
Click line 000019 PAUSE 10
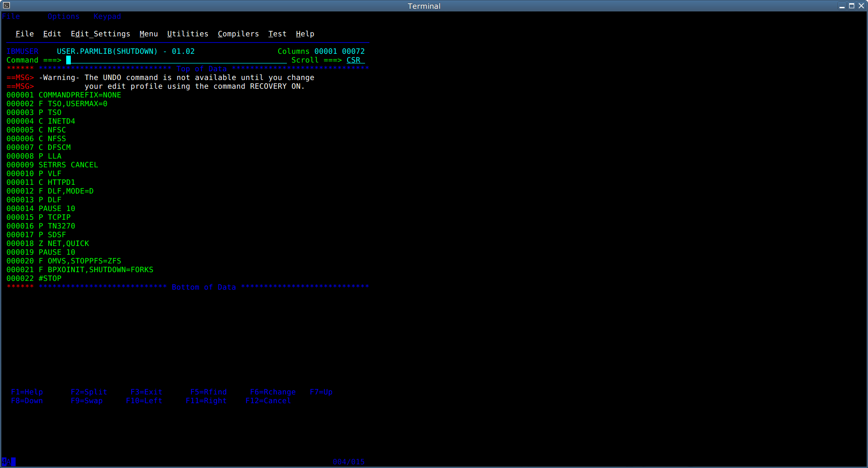pyautogui.click(x=41, y=252)
